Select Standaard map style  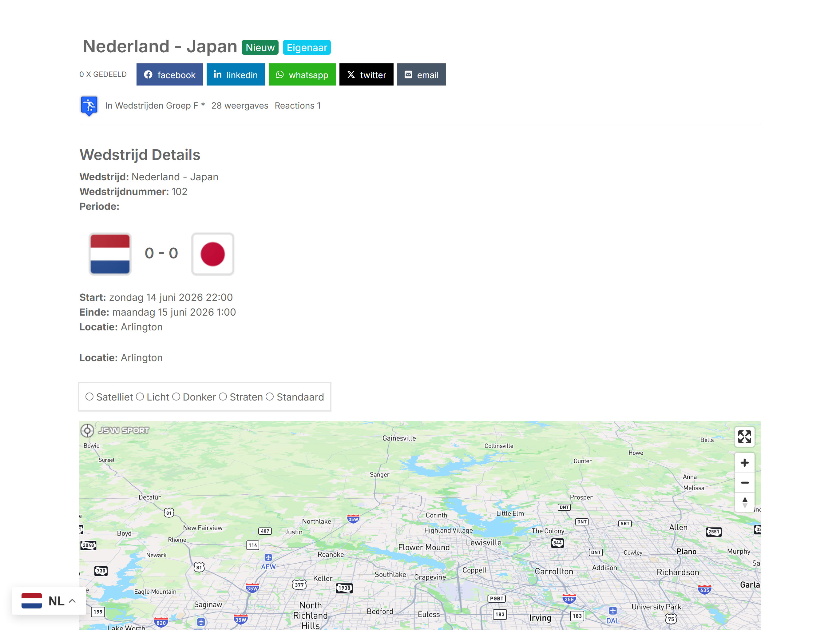click(270, 397)
